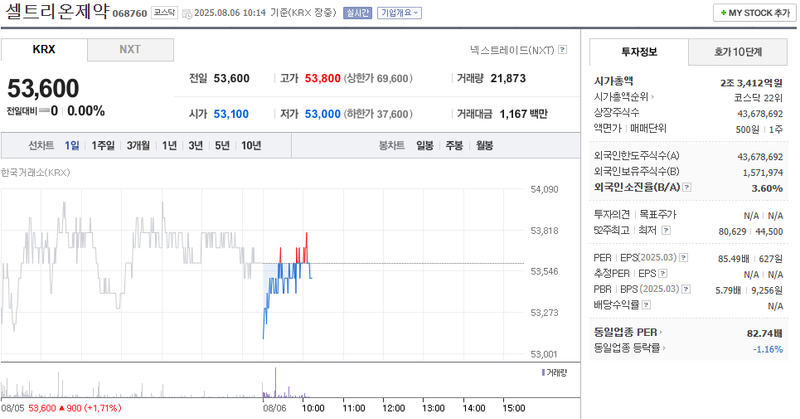Add stock with MY STOCK 추가 button
Viewport: 800px width, 419px height.
(755, 13)
